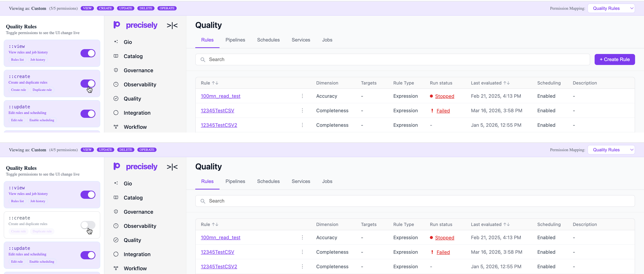Switch to Services tab in 4/5 permissions view
The height and width of the screenshot is (274, 644).
tap(301, 181)
